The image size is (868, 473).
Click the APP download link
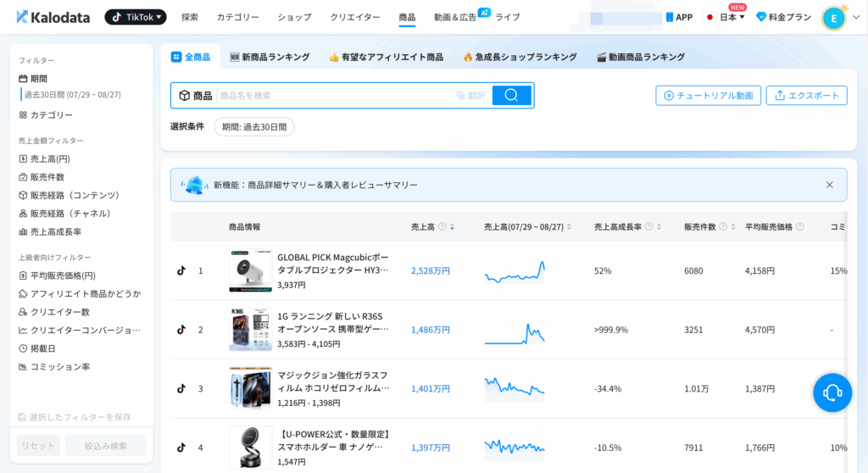pos(679,17)
